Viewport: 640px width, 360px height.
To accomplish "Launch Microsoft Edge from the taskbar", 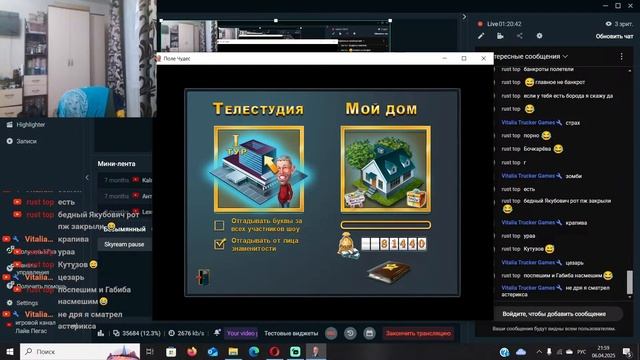I will tap(254, 351).
